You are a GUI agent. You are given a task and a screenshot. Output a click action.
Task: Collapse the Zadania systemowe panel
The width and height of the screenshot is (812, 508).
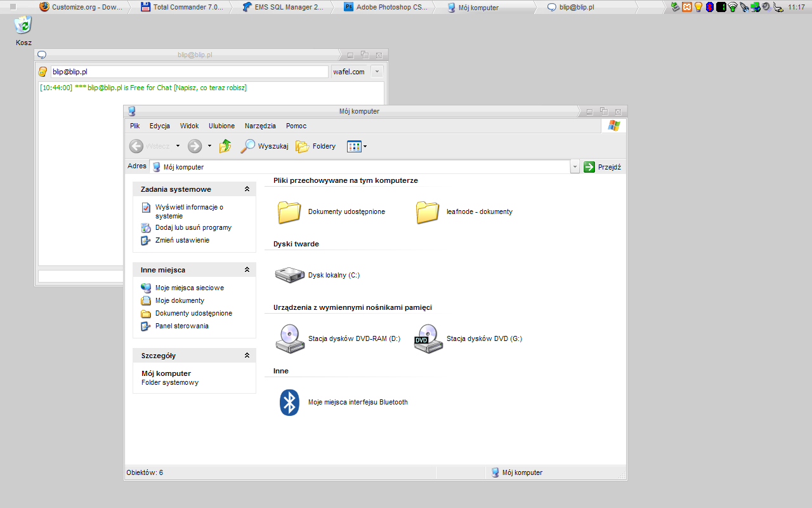click(247, 189)
